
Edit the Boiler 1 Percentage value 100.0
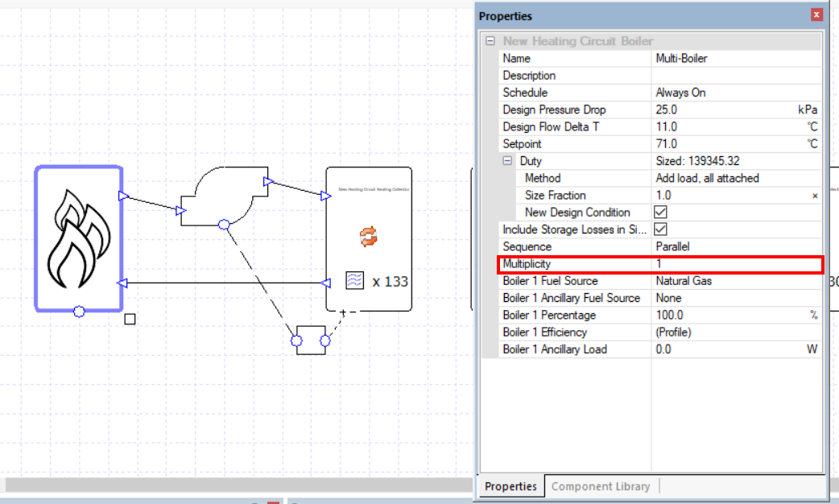736,315
